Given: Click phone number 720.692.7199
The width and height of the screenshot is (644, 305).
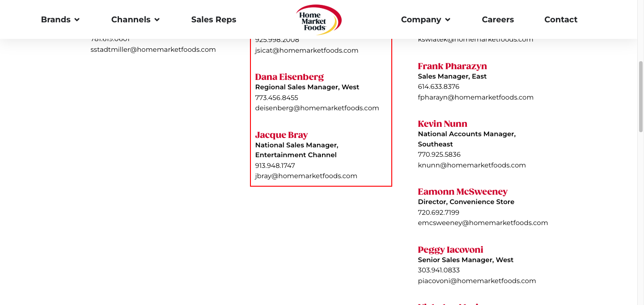Looking at the screenshot, I should tap(438, 213).
